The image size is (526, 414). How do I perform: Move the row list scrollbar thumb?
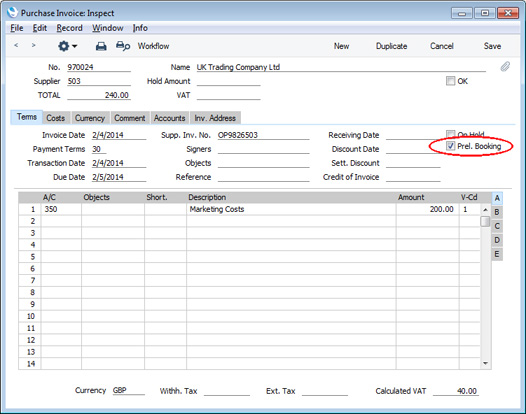click(485, 222)
